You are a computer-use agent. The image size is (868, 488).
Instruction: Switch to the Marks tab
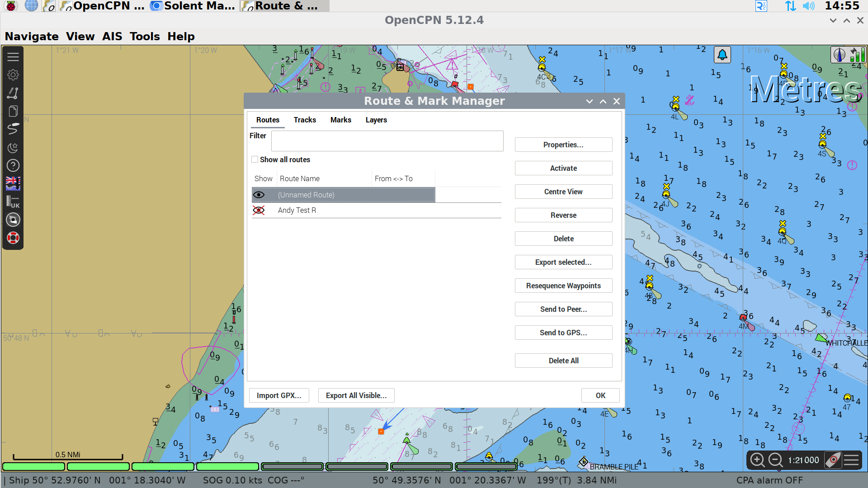(340, 120)
